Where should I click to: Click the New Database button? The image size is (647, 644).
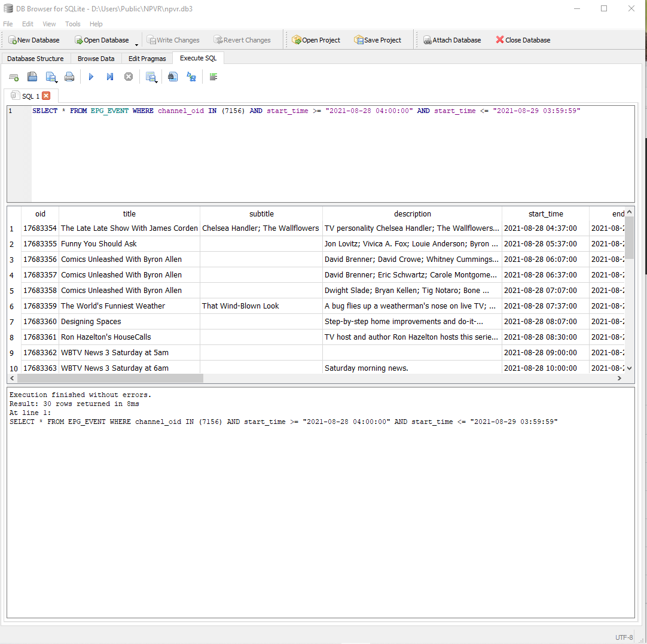[x=34, y=39]
